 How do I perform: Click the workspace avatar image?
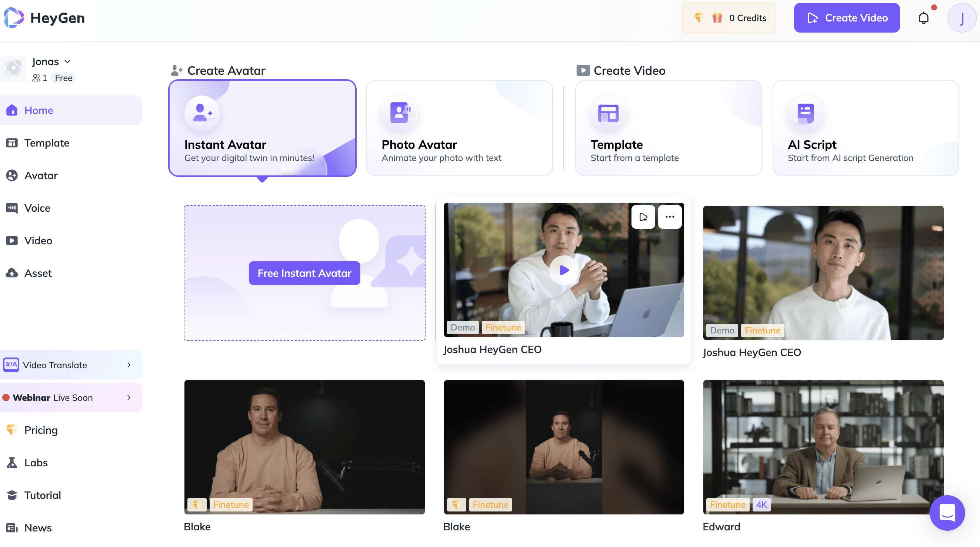point(13,69)
